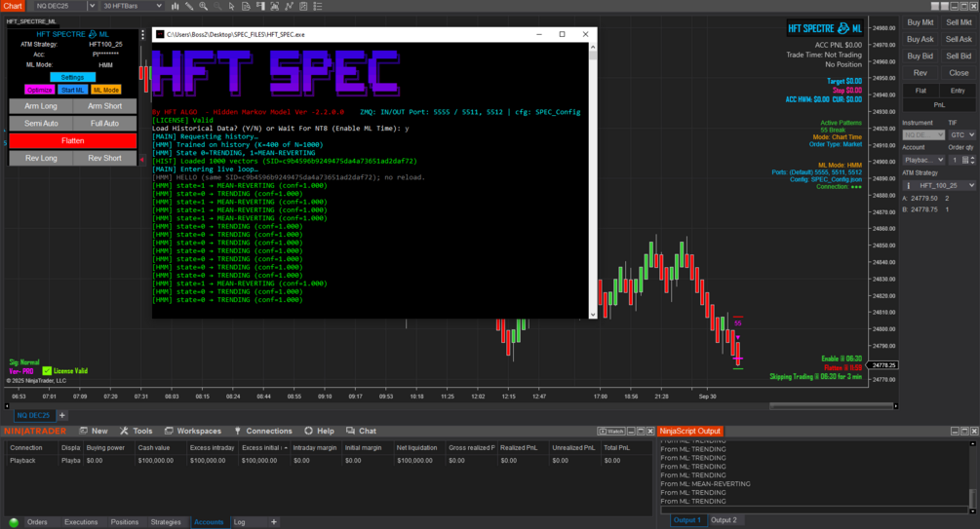Toggle Arm Short
980x529 pixels.
point(104,106)
